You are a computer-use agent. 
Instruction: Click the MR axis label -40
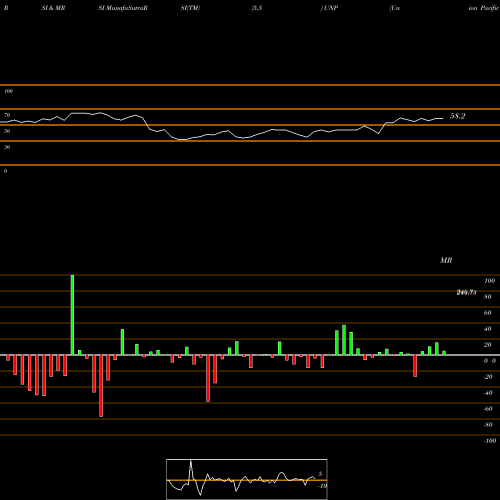coord(488,393)
